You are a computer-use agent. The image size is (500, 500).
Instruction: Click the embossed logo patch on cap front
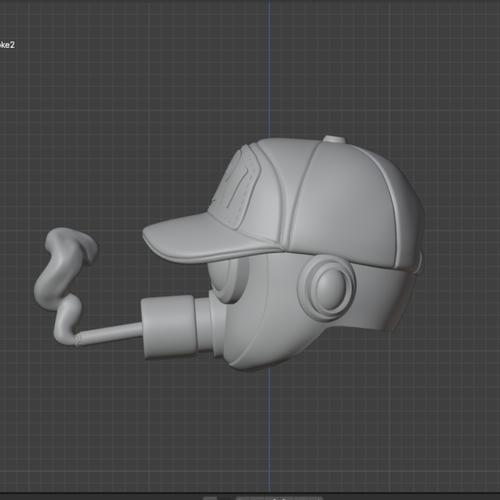click(x=235, y=190)
